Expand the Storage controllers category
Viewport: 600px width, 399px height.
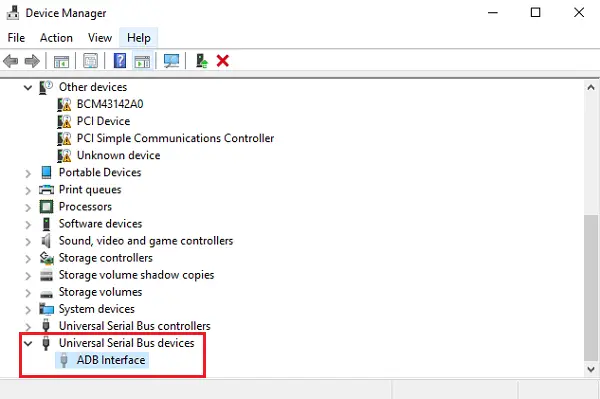[28, 259]
